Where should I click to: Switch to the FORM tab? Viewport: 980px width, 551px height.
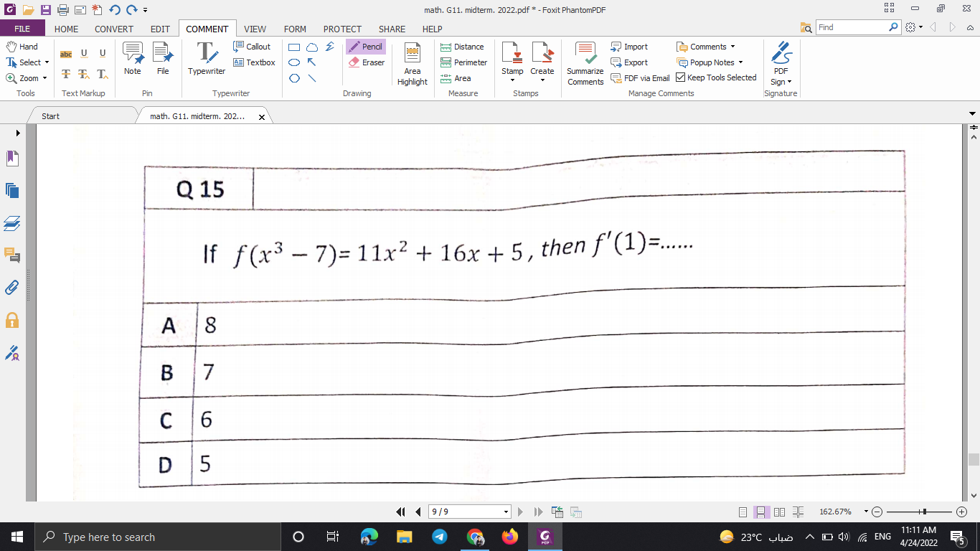(x=295, y=29)
